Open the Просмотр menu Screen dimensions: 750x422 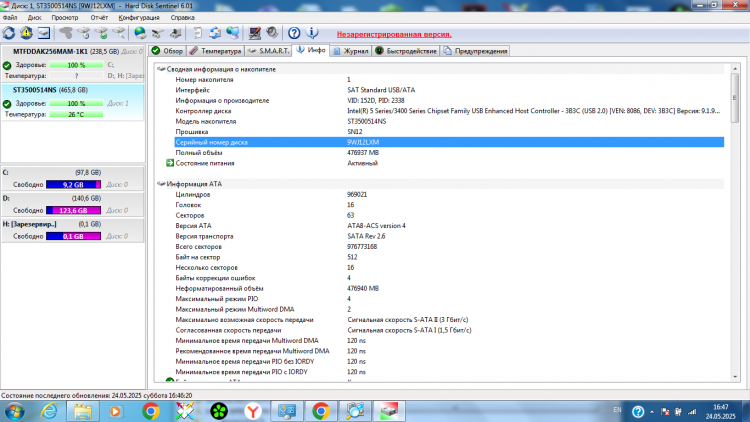pos(65,18)
